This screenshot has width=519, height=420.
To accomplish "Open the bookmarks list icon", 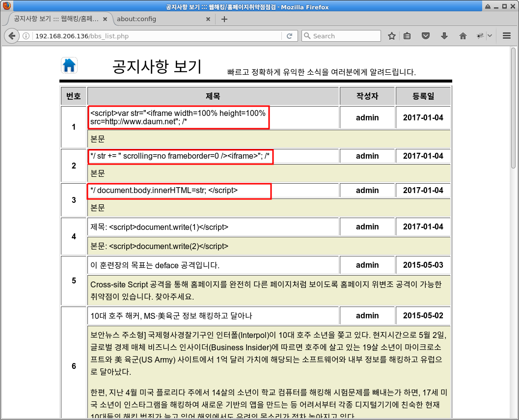I will pyautogui.click(x=407, y=36).
